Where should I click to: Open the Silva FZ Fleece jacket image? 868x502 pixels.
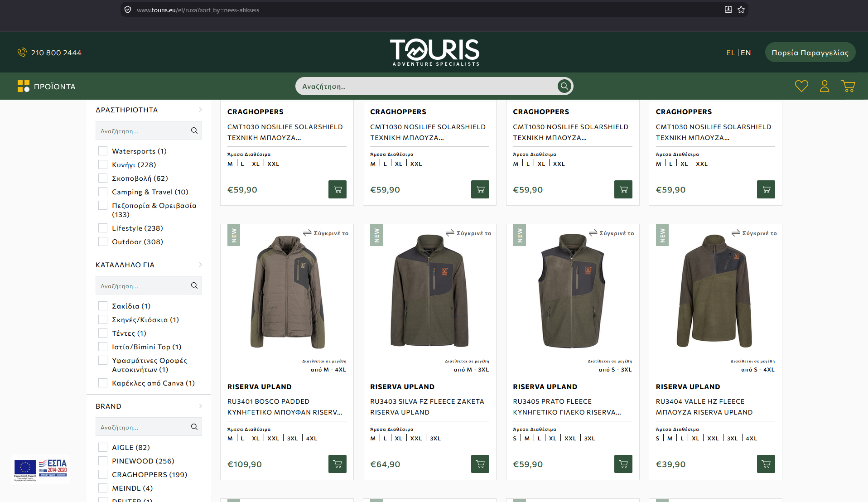point(429,291)
